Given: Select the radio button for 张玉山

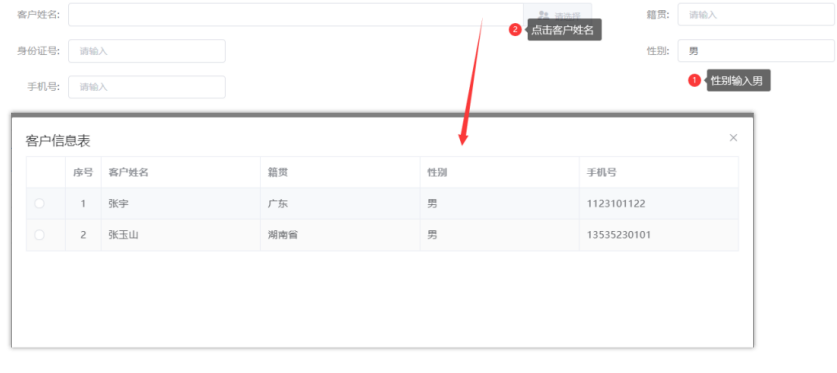Looking at the screenshot, I should tap(40, 235).
